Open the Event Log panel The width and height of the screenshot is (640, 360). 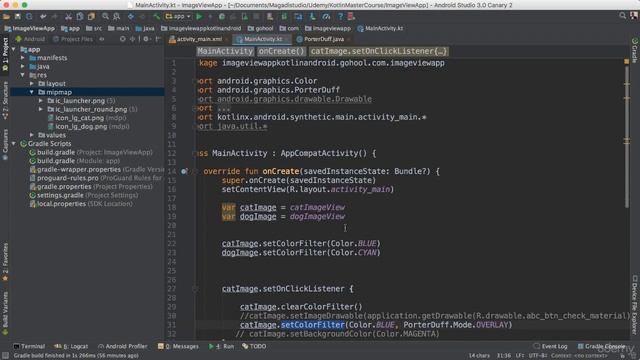click(551, 347)
